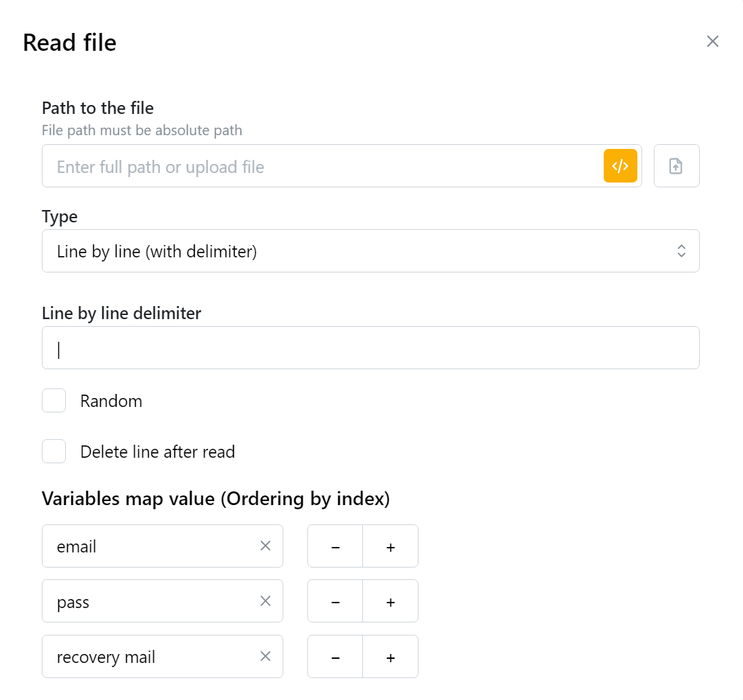This screenshot has width=743, height=700.
Task: Add a row after pass with plus
Action: [x=390, y=602]
